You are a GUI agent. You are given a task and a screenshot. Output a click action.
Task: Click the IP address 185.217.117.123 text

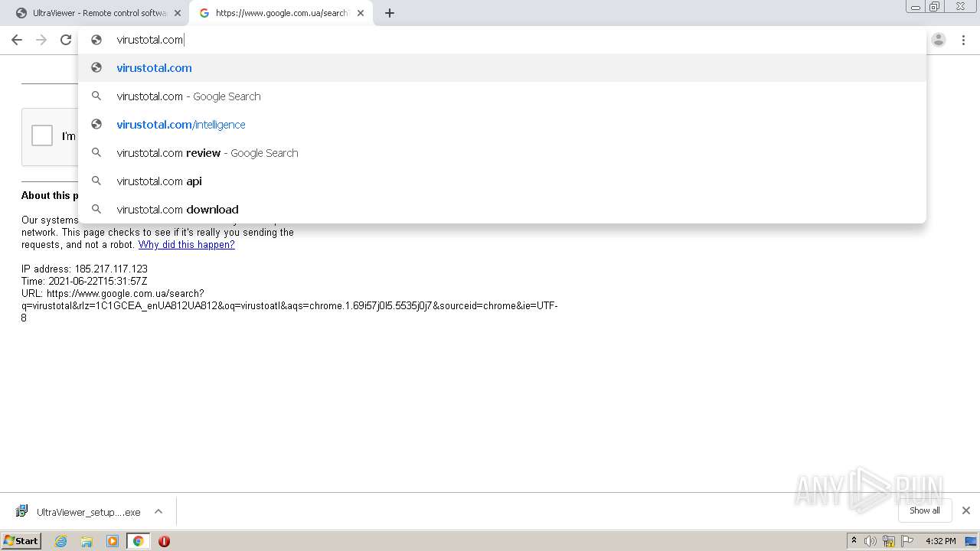pos(84,269)
